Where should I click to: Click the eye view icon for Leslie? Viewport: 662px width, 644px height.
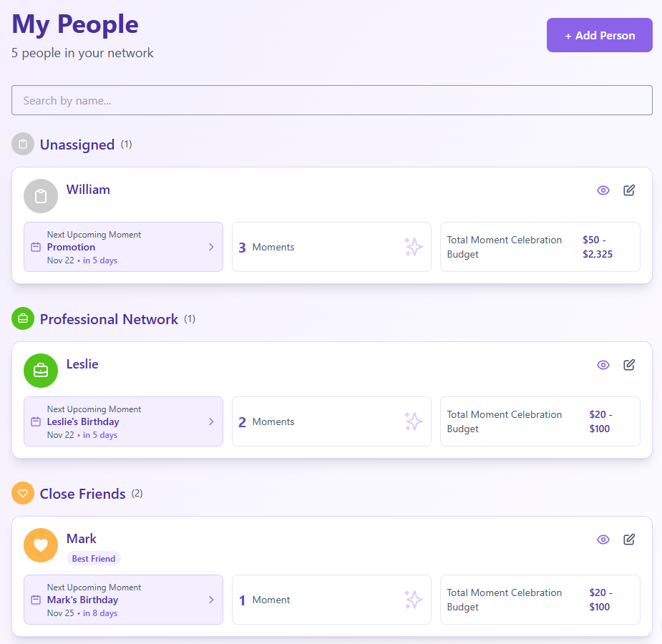coord(603,365)
